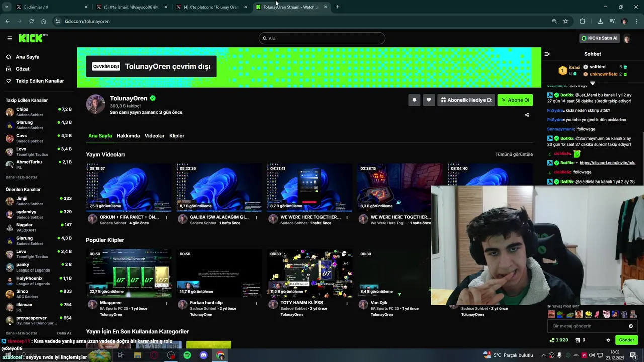Click the heart follow button on the channel
This screenshot has width=644, height=362.
(429, 100)
